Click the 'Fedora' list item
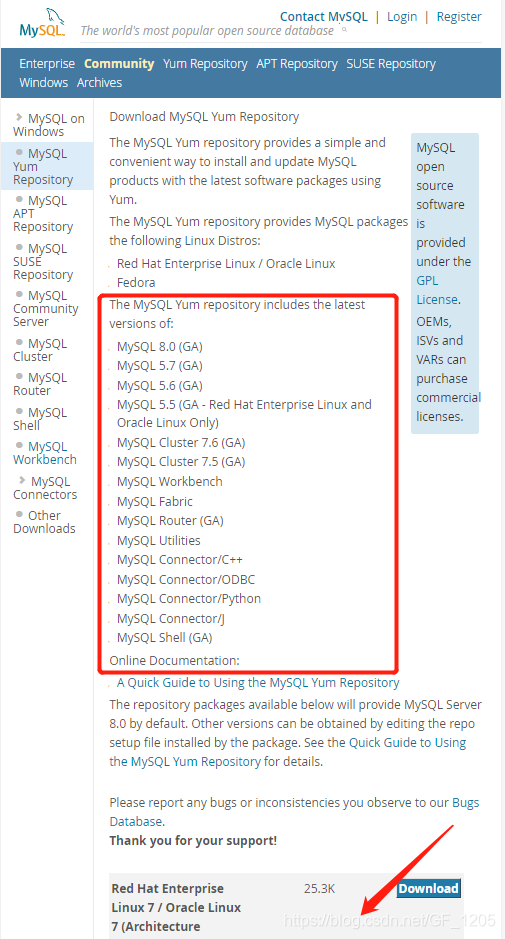The image size is (505, 939). pyautogui.click(x=136, y=283)
